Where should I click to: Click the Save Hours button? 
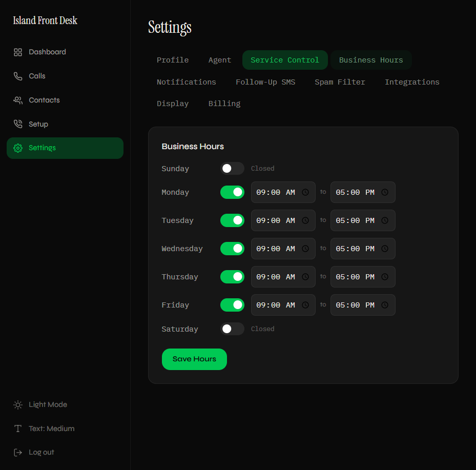coord(194,359)
